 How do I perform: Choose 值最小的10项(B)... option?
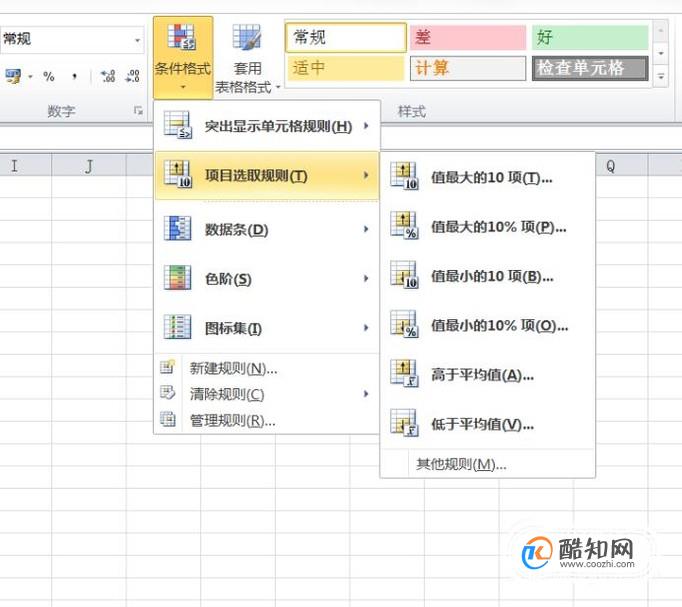click(488, 276)
